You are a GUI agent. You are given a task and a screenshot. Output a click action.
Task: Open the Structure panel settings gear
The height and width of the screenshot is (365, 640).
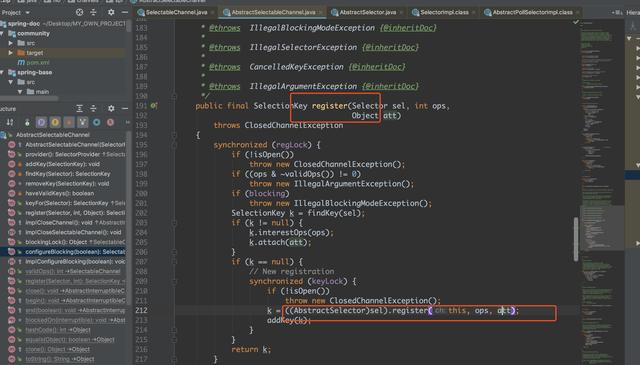coord(111,108)
